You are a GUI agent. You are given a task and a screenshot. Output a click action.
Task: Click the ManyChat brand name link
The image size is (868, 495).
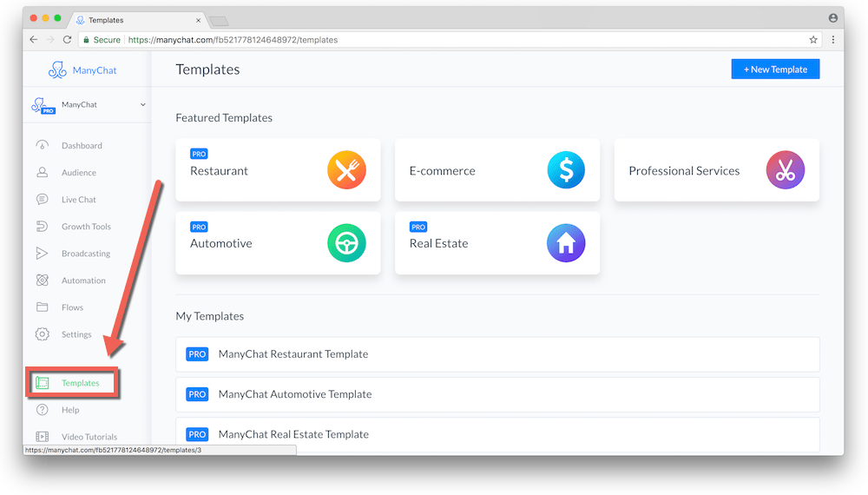95,70
